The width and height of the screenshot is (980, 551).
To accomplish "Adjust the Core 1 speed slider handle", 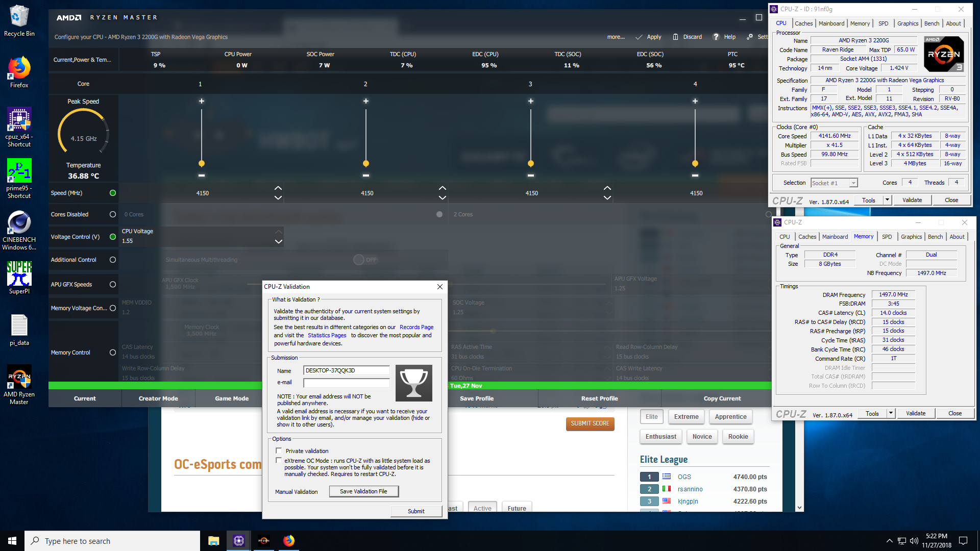I will click(202, 164).
